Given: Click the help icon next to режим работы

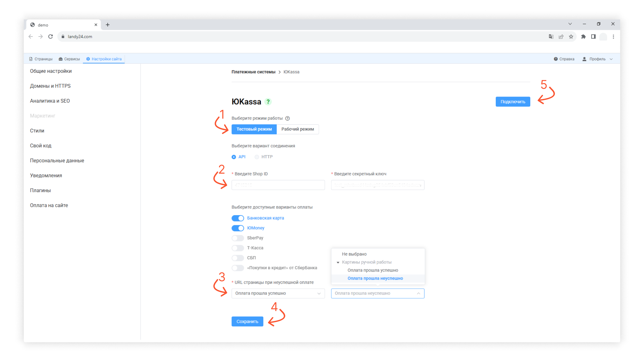Looking at the screenshot, I should pos(287,118).
